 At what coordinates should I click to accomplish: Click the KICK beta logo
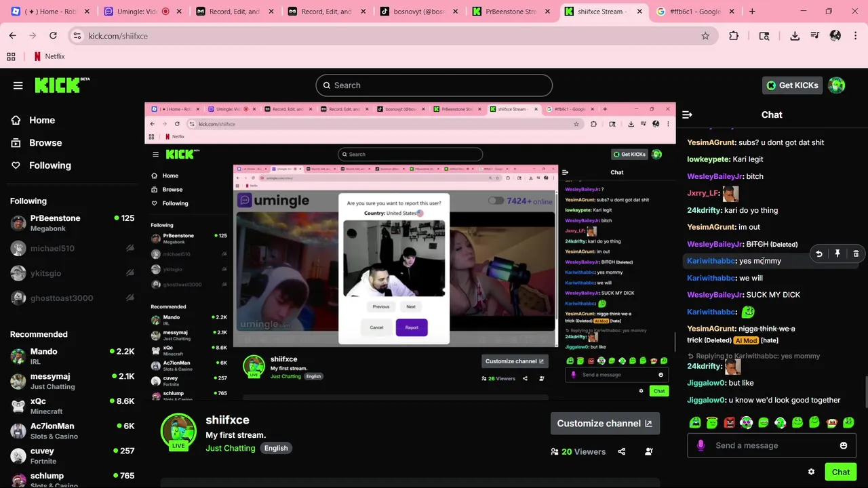pos(62,85)
